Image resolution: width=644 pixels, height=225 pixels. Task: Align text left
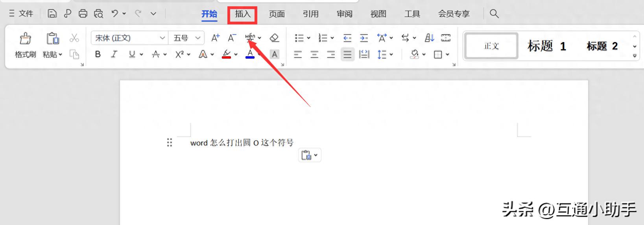[298, 54]
